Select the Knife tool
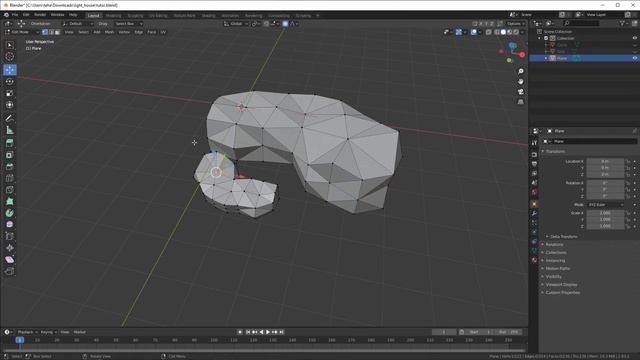Screen dimensions: 640x360 pos(10,190)
